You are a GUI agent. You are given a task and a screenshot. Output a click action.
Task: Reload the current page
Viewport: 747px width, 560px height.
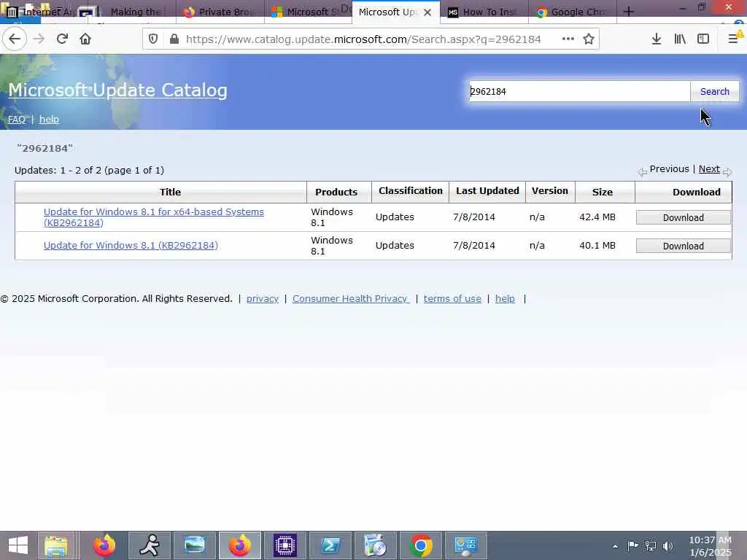click(x=62, y=39)
